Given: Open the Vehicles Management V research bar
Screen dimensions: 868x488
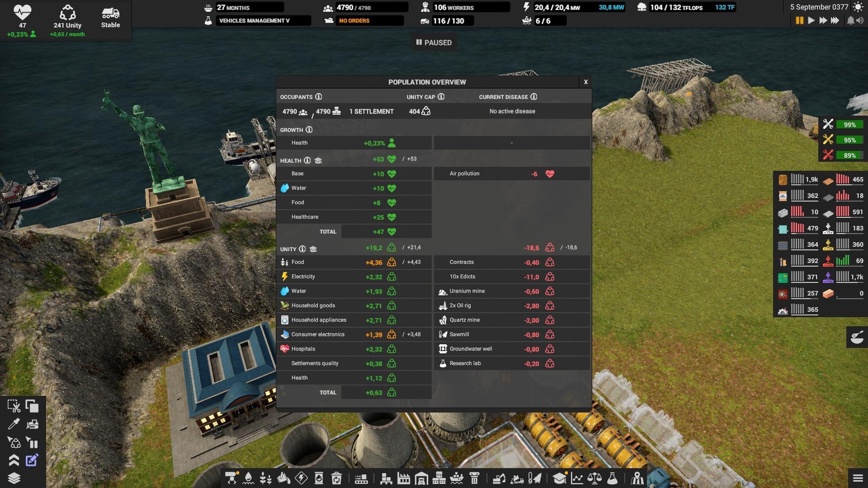Looking at the screenshot, I should pos(263,21).
